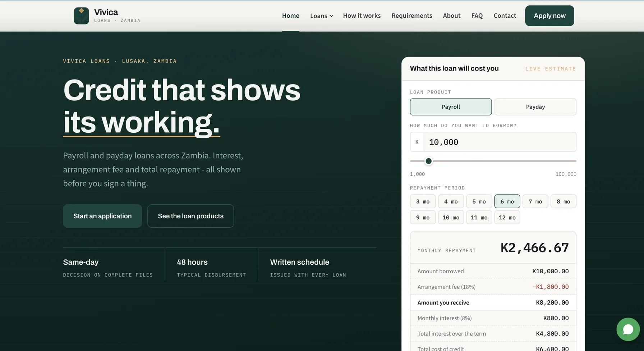Open the Requirements page
Image resolution: width=644 pixels, height=351 pixels.
(411, 16)
